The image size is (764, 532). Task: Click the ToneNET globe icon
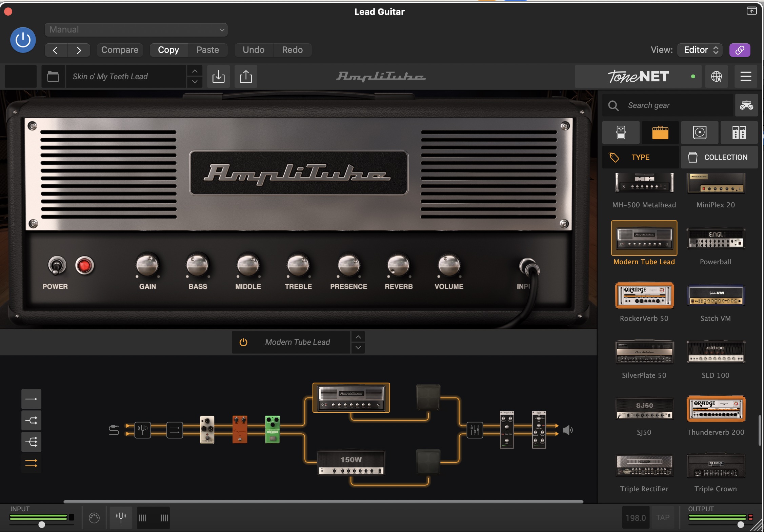[716, 76]
